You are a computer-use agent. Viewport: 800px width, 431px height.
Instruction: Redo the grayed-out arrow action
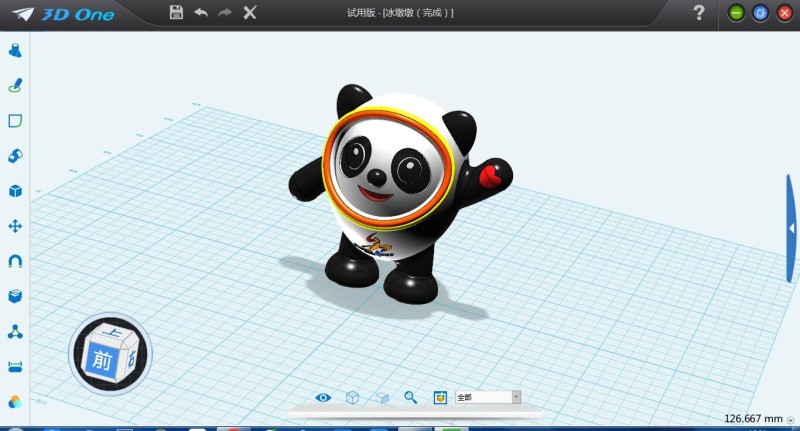tap(224, 12)
